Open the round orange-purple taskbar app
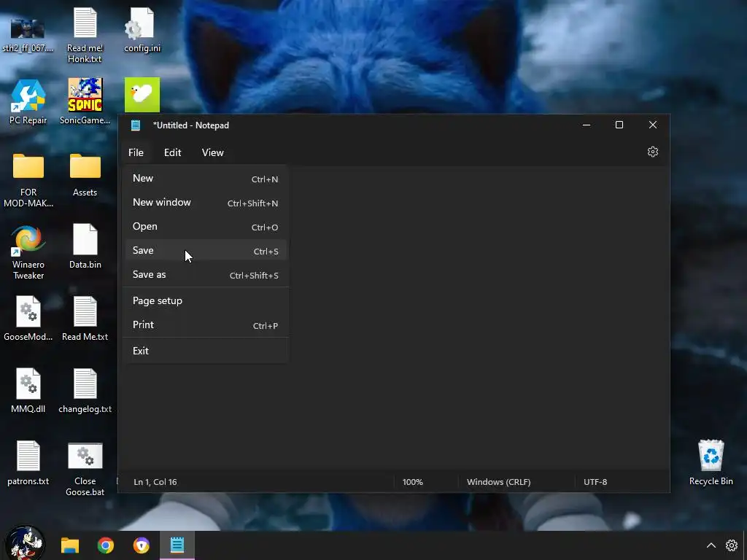 click(x=142, y=545)
